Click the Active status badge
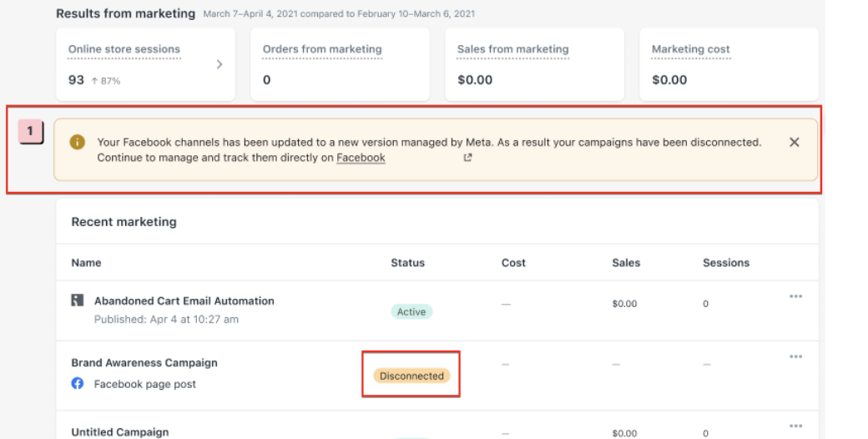This screenshot has height=439, width=868. tap(411, 312)
